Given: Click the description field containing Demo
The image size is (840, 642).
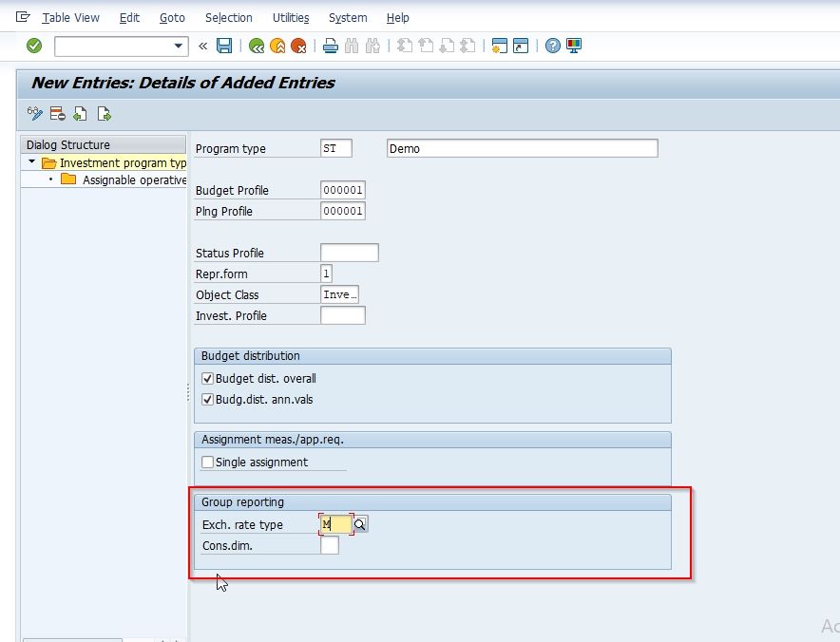Looking at the screenshot, I should (523, 148).
